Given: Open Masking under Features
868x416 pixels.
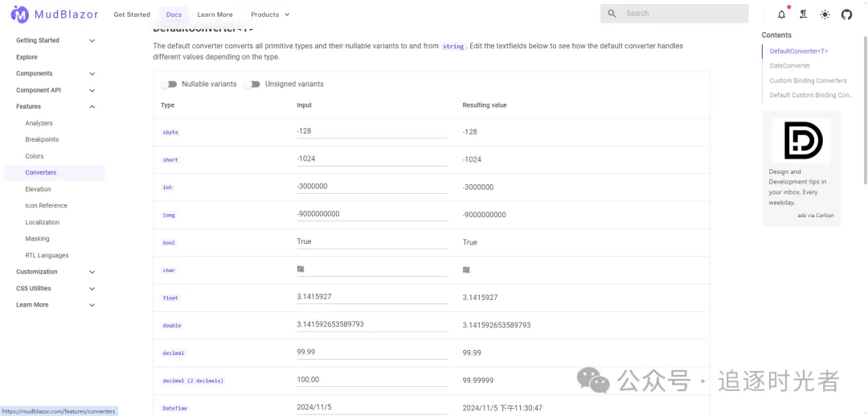Looking at the screenshot, I should (37, 239).
